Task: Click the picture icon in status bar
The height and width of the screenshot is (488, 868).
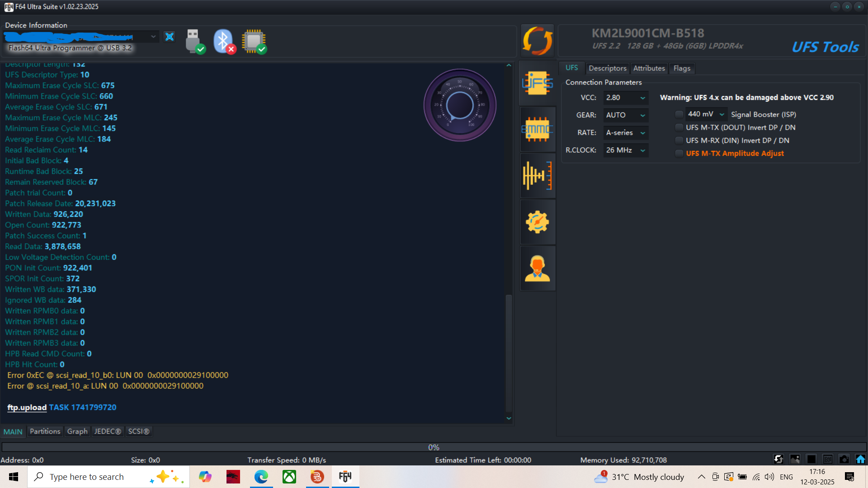Action: [795, 459]
